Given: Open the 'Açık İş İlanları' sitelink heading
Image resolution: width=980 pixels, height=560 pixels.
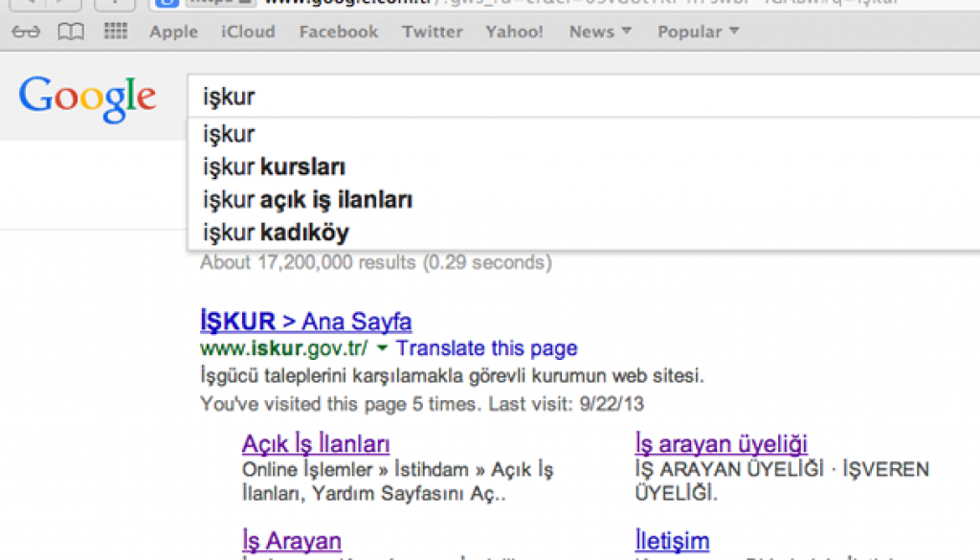Looking at the screenshot, I should pyautogui.click(x=316, y=444).
